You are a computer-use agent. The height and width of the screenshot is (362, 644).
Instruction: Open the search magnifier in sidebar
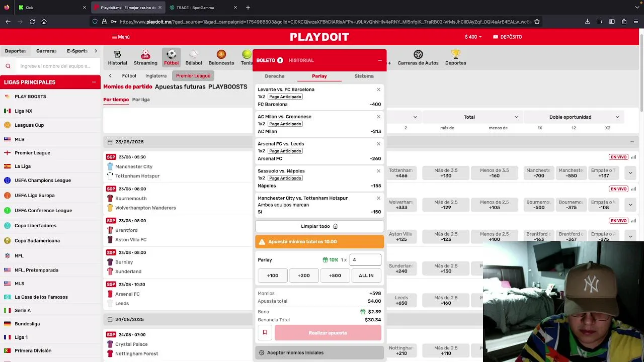click(x=8, y=66)
